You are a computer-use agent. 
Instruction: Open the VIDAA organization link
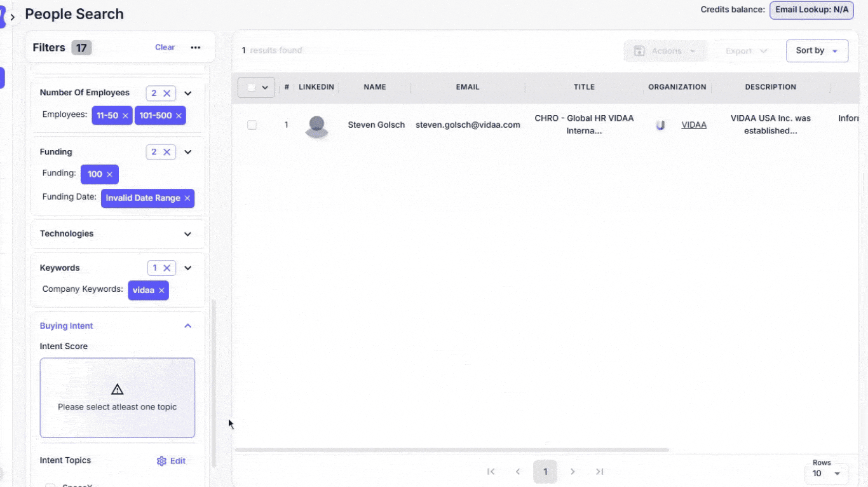click(x=694, y=125)
